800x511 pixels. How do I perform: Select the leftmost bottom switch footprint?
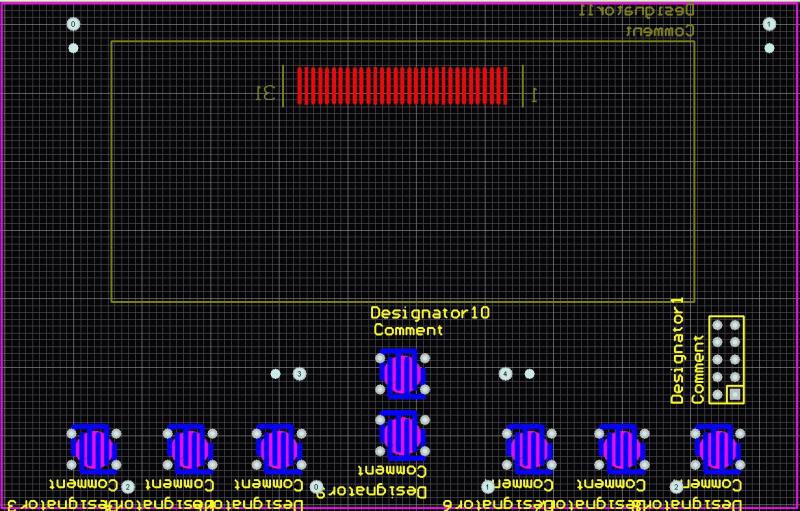pyautogui.click(x=94, y=449)
